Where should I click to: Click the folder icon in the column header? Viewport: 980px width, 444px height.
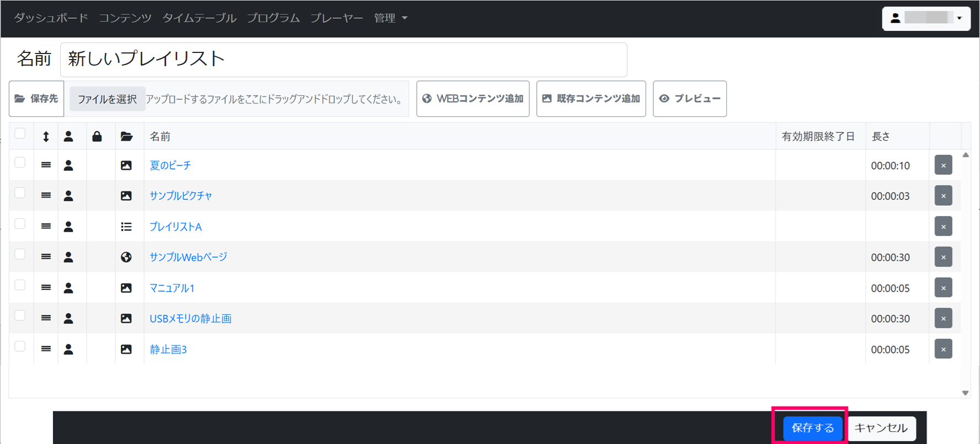(x=126, y=136)
